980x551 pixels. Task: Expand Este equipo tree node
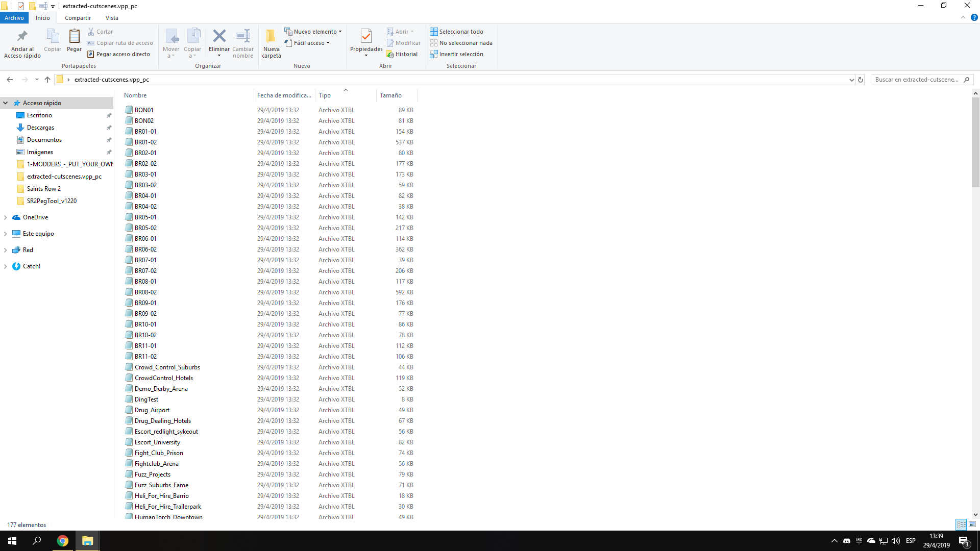[x=6, y=234]
